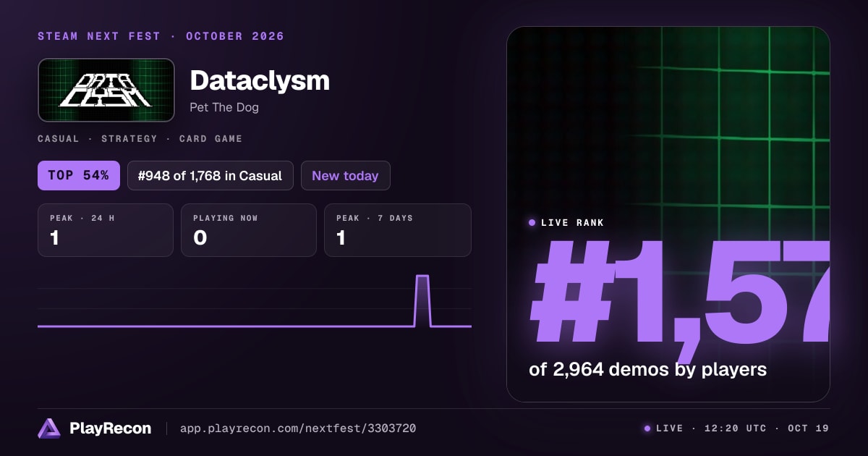
Task: Click the TOP 54% badge
Action: (x=79, y=175)
